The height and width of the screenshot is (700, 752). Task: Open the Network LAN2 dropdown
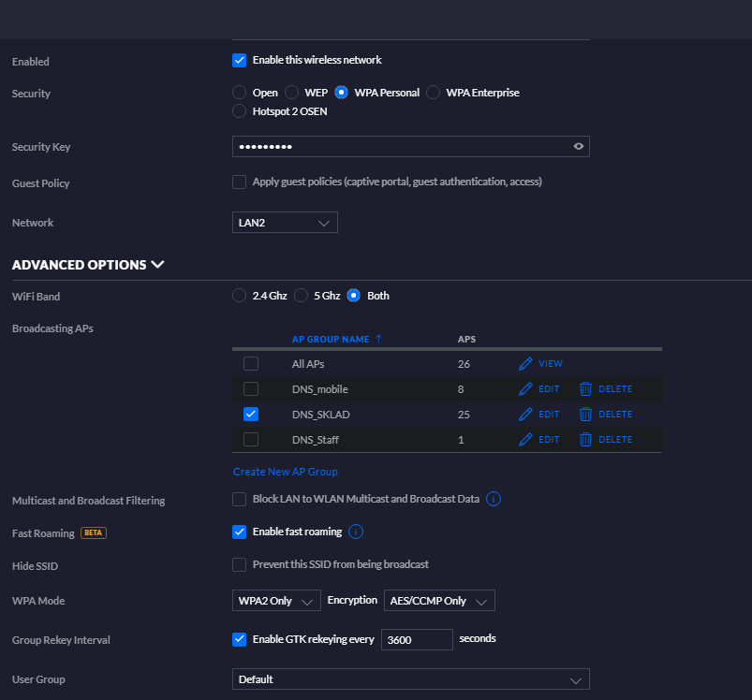[285, 223]
